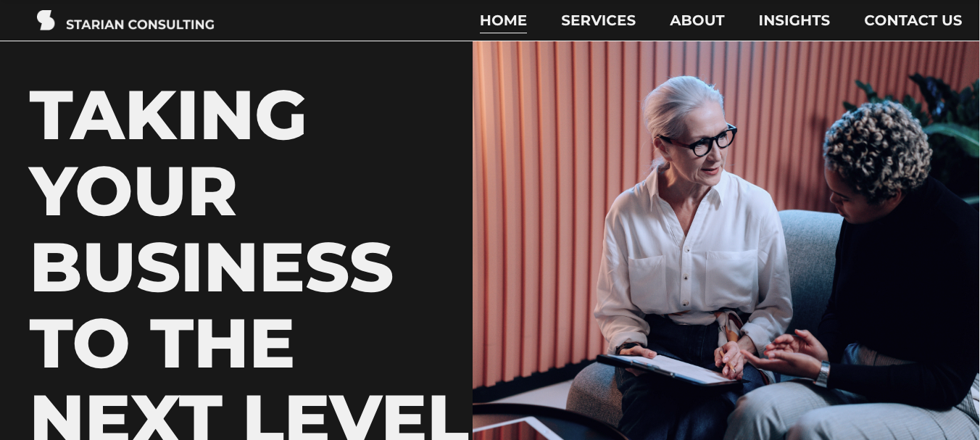This screenshot has height=440, width=980.
Task: Click the clipboard held in the photo
Action: pyautogui.click(x=665, y=369)
